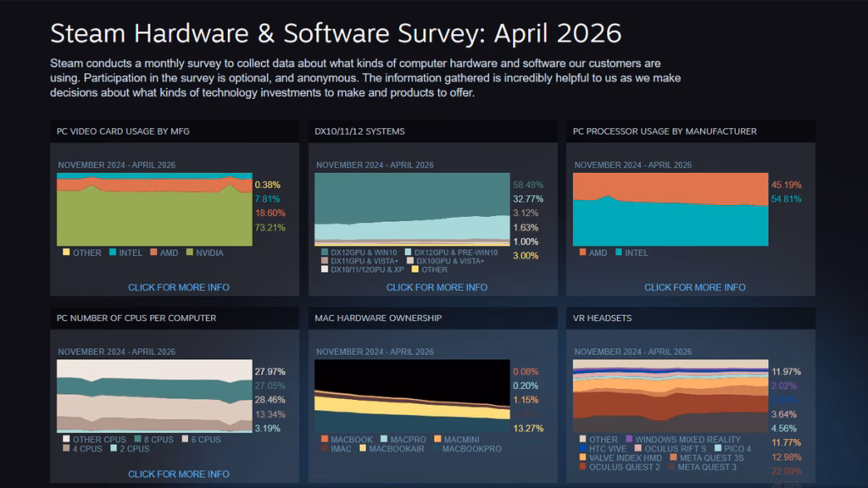The width and height of the screenshot is (868, 488).
Task: Click the 4 CPUS legend swatch
Action: (x=66, y=448)
